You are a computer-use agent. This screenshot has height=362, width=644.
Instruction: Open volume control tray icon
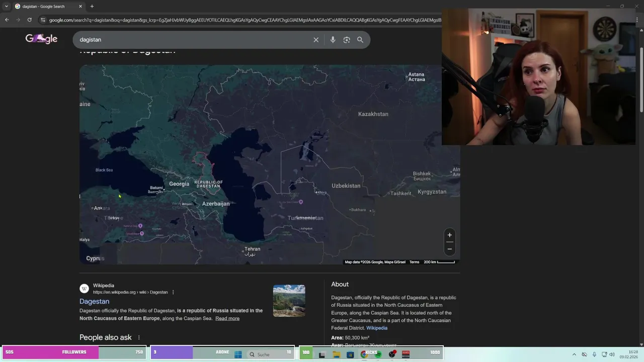(612, 354)
